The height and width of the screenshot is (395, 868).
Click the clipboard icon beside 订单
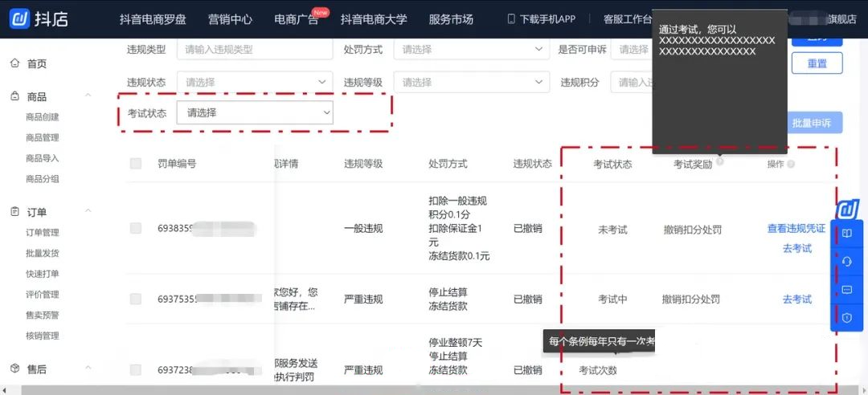coord(15,212)
